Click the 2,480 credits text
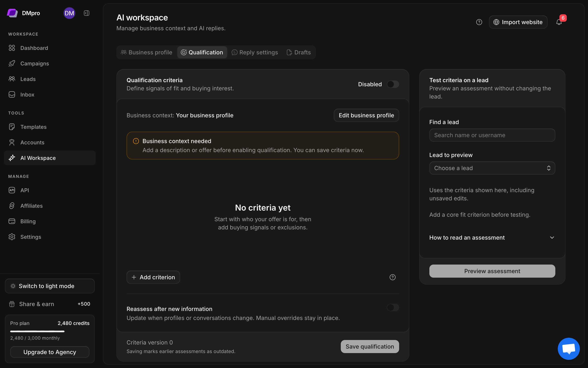The image size is (588, 368). [x=73, y=323]
